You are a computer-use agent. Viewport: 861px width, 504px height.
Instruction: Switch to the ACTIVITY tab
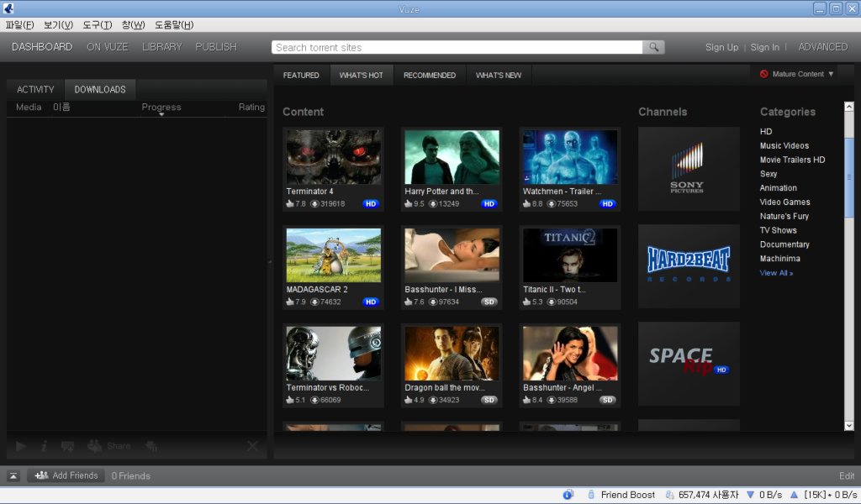[35, 89]
